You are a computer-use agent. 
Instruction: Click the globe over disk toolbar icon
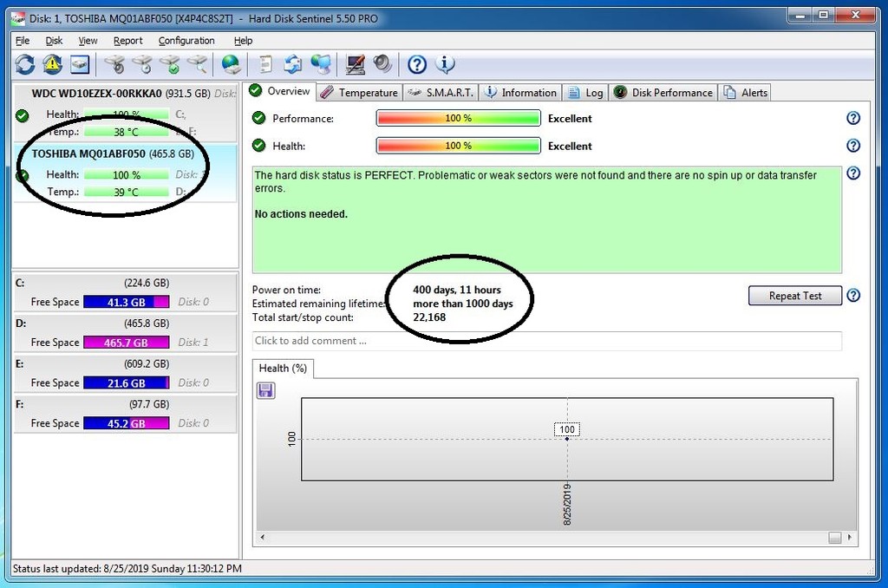[x=231, y=64]
